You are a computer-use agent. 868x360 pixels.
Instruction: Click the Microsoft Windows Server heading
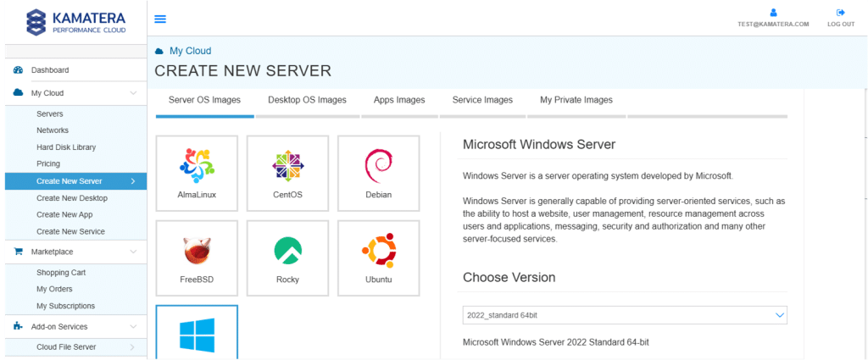point(539,145)
